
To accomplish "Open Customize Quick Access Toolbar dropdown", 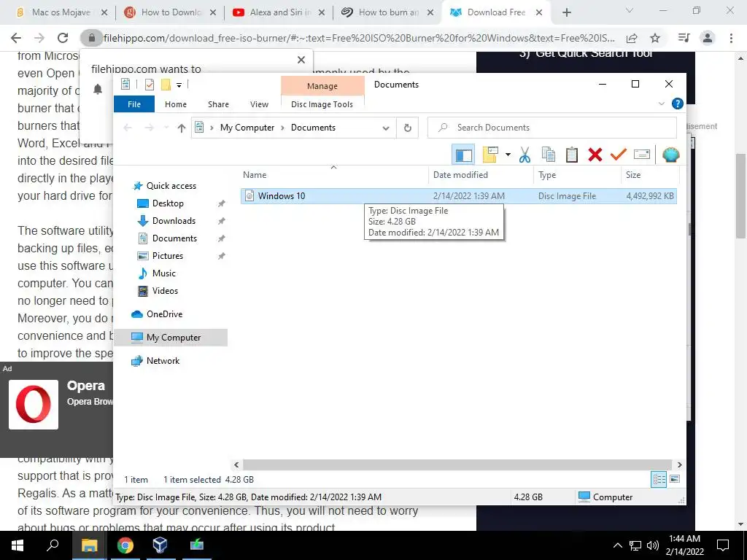I will [x=179, y=85].
